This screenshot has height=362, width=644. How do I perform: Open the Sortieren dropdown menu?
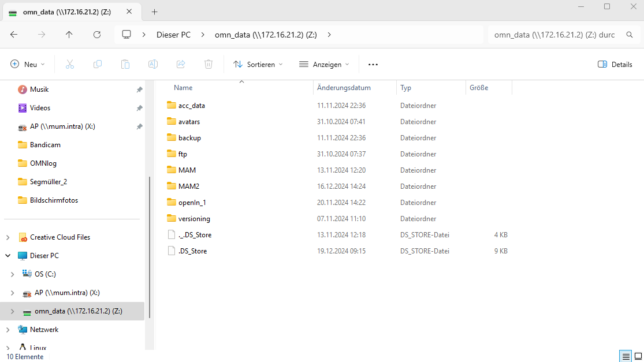coord(258,65)
